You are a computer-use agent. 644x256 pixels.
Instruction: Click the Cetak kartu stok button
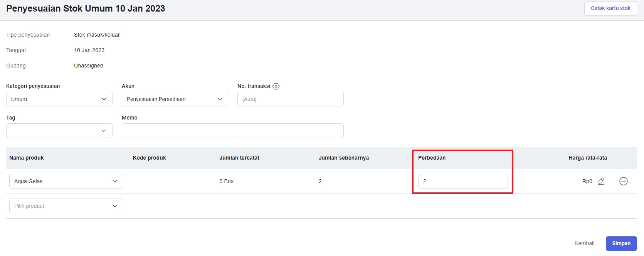tap(610, 8)
